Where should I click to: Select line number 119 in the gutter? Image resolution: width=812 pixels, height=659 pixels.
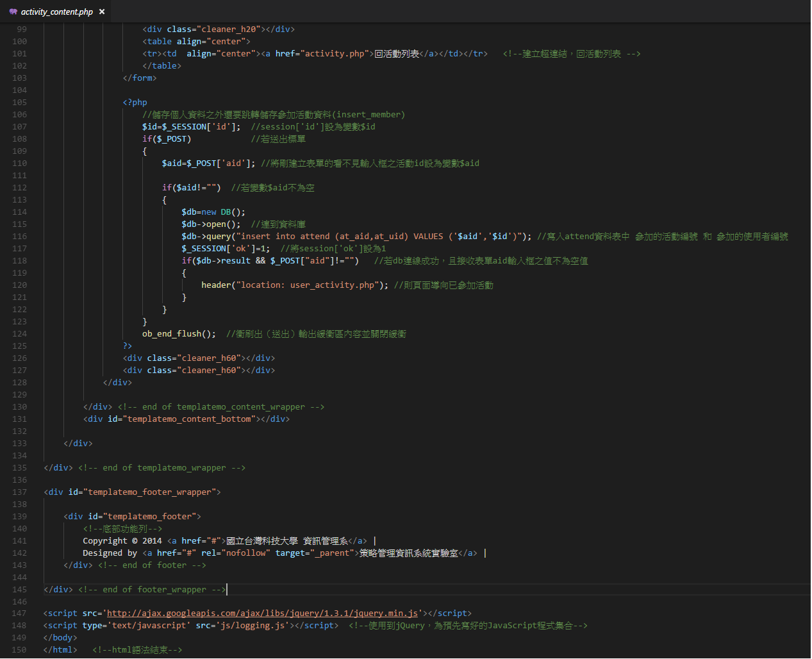pyautogui.click(x=20, y=273)
